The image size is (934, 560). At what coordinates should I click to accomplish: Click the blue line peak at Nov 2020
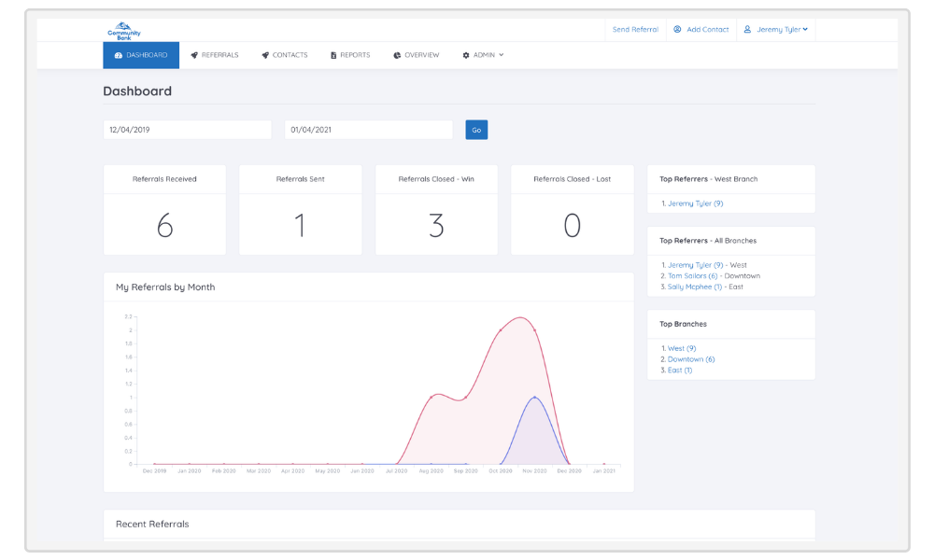pos(535,397)
